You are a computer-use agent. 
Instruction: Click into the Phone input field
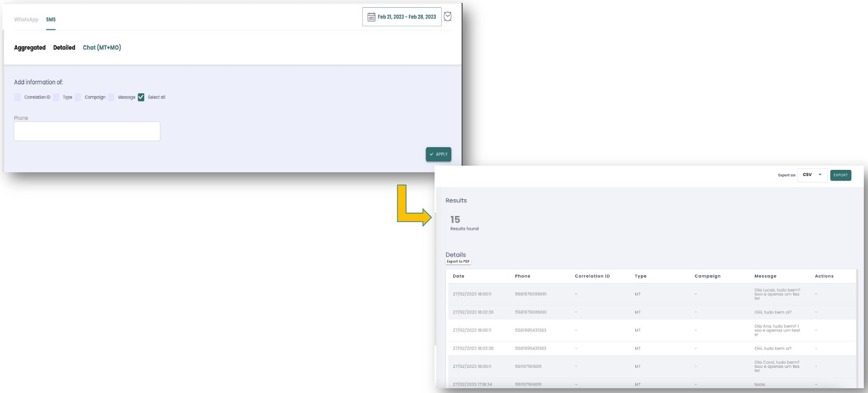coord(87,132)
